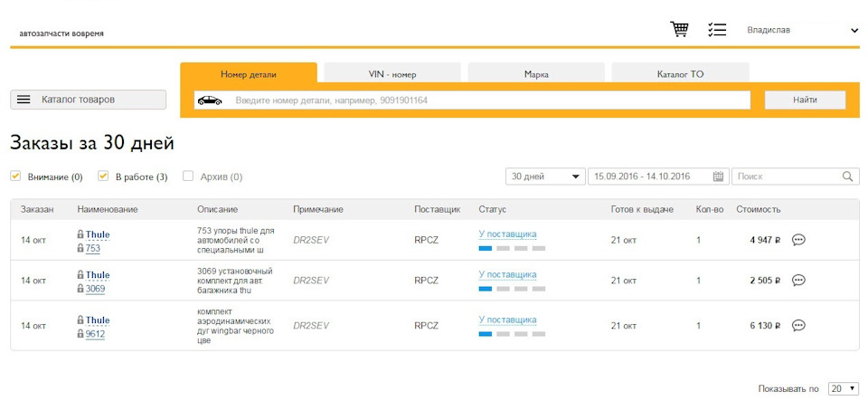Open comment bubble for 4 947 ₽ order
This screenshot has height=420, width=868.
tap(798, 240)
